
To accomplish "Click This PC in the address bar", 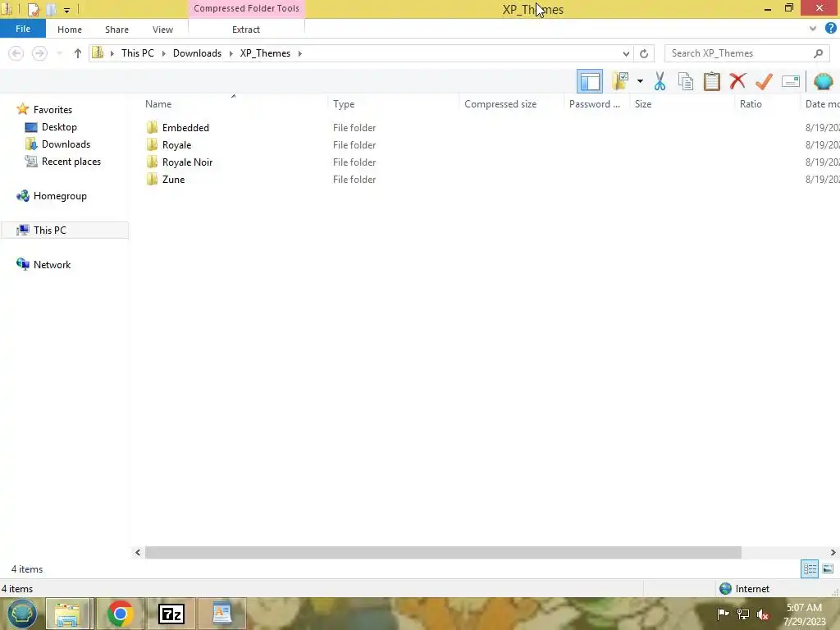I will pos(138,53).
